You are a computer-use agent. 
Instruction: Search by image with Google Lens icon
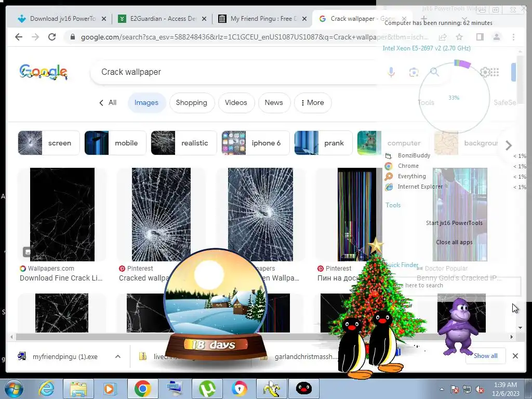click(x=414, y=72)
